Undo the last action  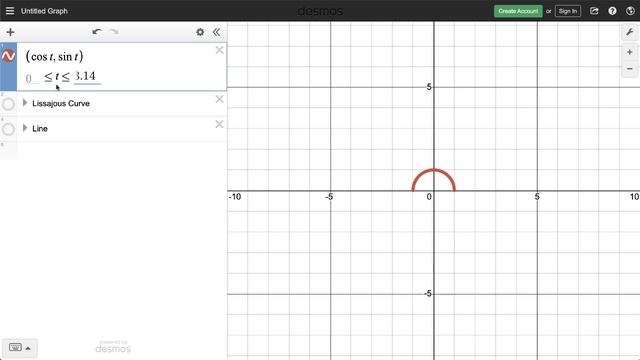(x=96, y=31)
